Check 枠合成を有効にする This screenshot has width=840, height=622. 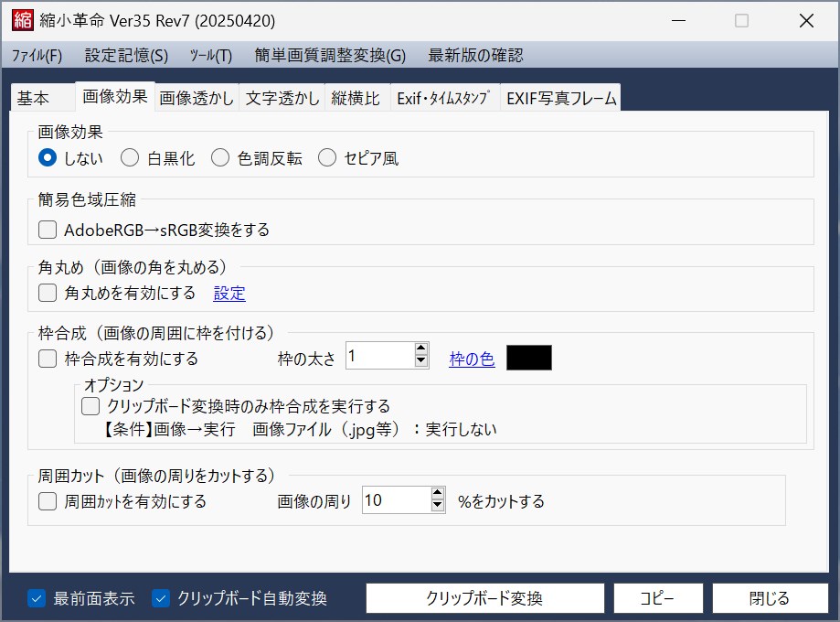(48, 359)
